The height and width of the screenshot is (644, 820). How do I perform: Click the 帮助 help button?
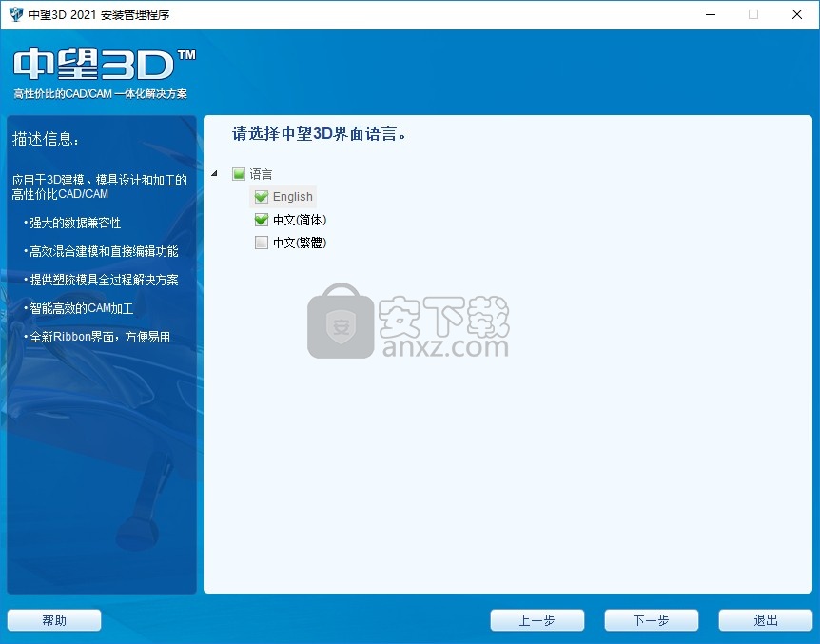[x=54, y=620]
